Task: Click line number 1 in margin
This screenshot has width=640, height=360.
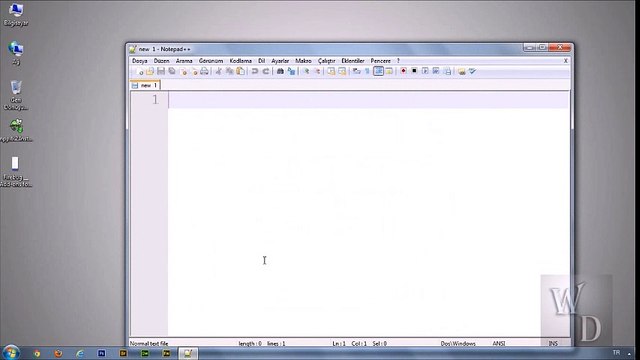Action: (155, 100)
